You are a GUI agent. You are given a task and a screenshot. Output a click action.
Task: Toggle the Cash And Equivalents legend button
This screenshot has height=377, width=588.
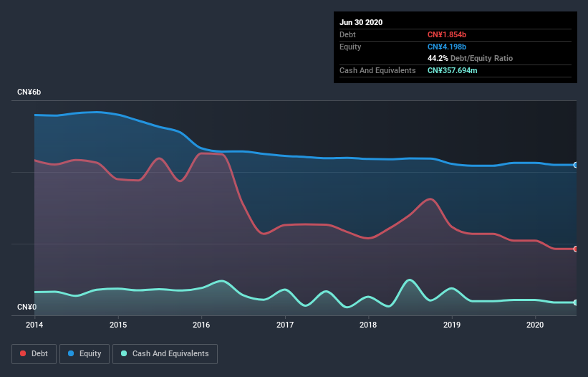click(x=165, y=354)
